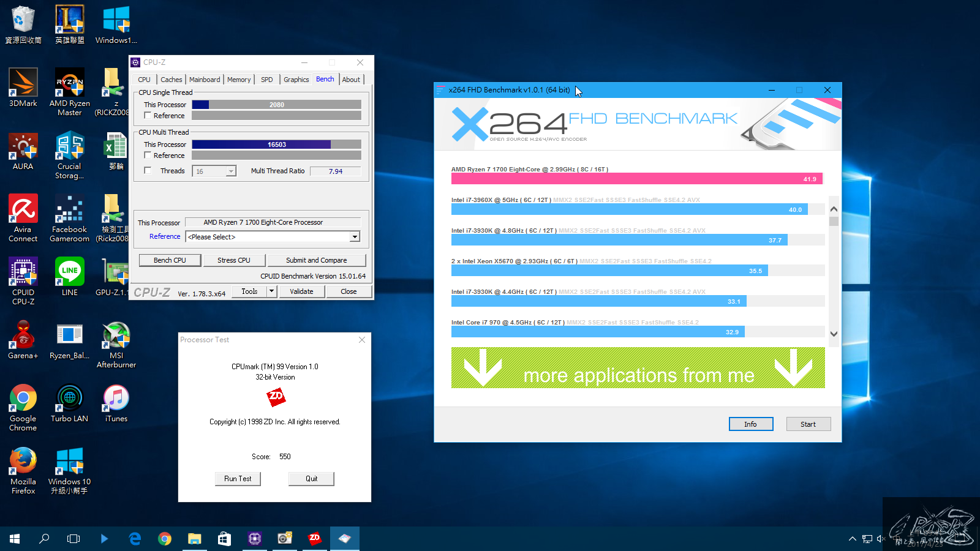Screen dimensions: 980x551
Task: Click the x264 benchmark taskbar button
Action: click(344, 539)
